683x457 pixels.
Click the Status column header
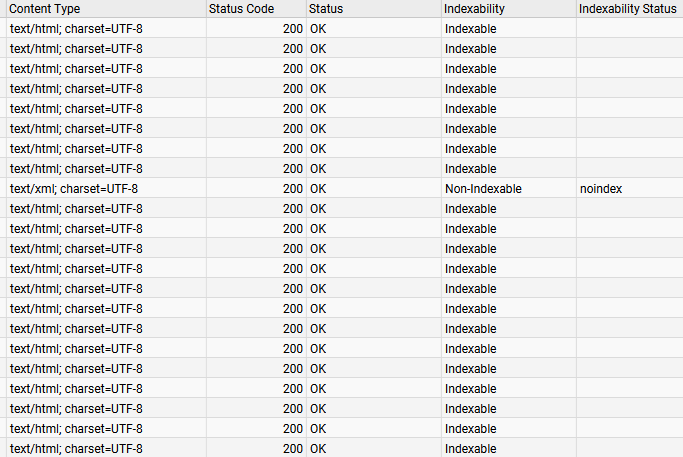pos(326,8)
